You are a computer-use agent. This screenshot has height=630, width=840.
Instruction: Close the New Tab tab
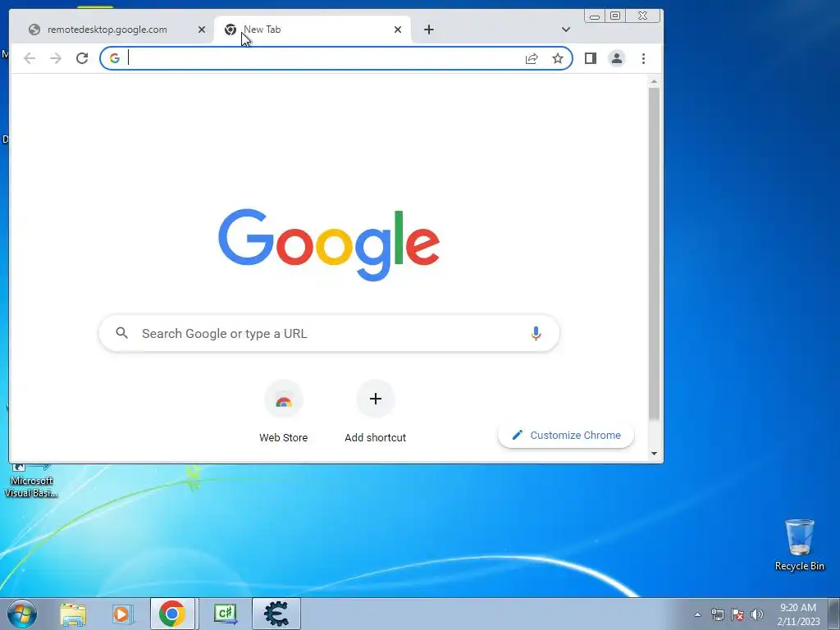point(398,30)
